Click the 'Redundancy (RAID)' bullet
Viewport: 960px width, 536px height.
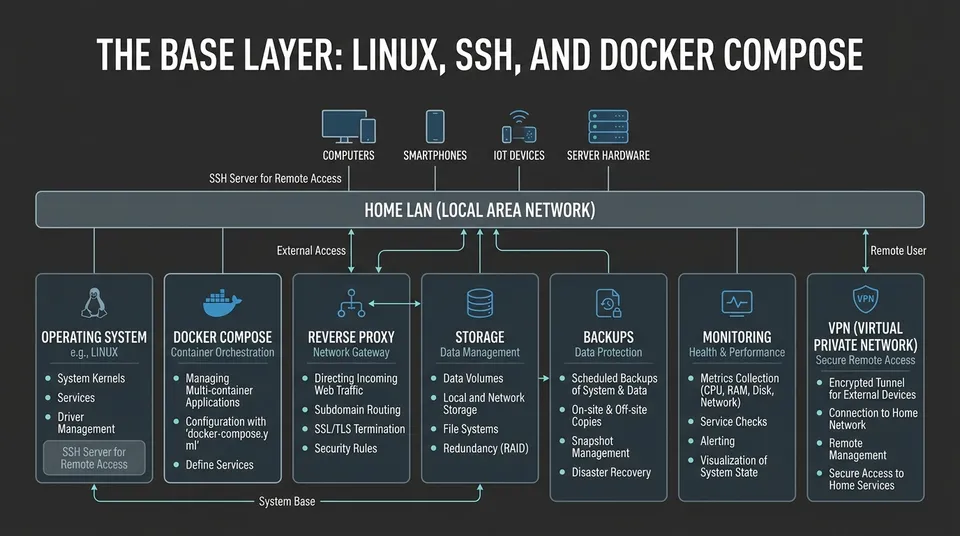(x=486, y=448)
